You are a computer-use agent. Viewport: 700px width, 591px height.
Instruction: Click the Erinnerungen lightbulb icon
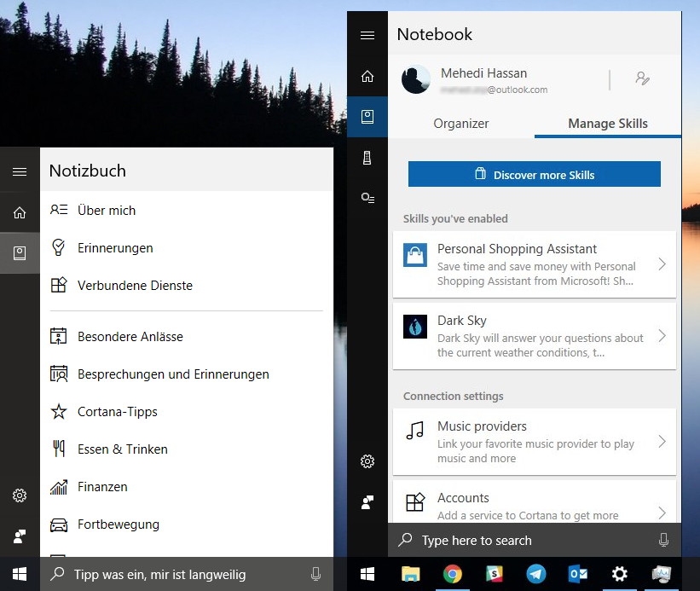tap(59, 247)
